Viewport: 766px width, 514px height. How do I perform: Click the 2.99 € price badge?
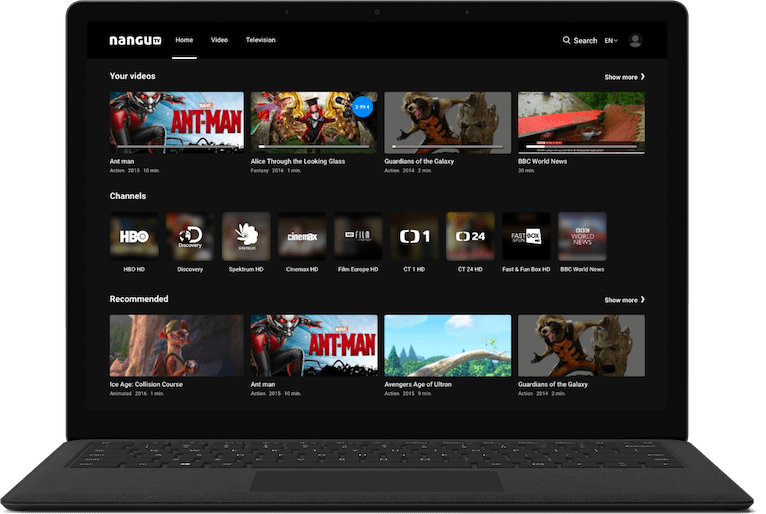point(362,107)
